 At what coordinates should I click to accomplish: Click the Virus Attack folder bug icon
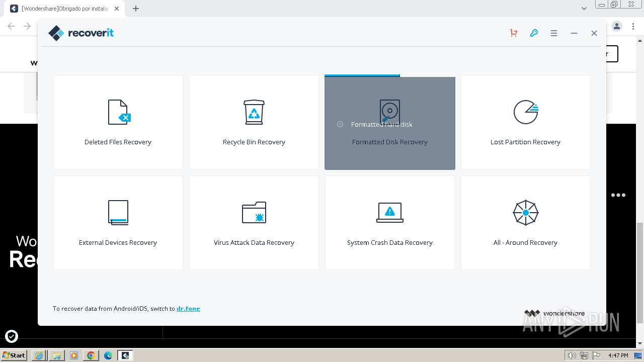tap(254, 213)
